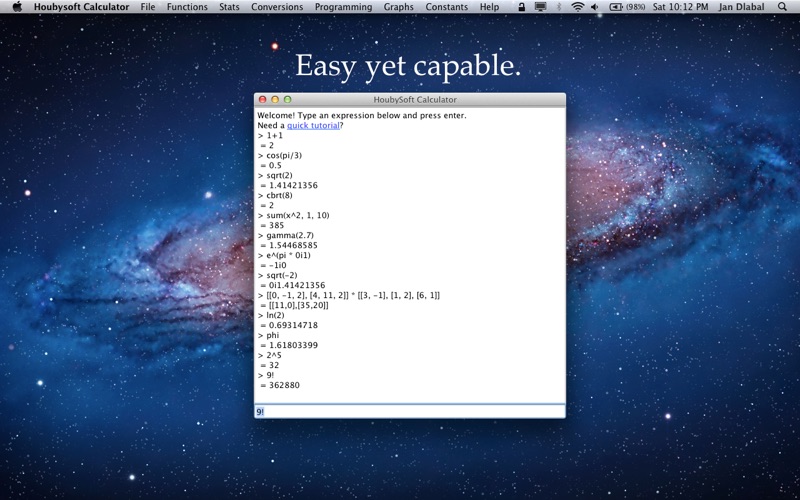800x500 pixels.
Task: Click the line '> 1+1'
Action: (270, 136)
